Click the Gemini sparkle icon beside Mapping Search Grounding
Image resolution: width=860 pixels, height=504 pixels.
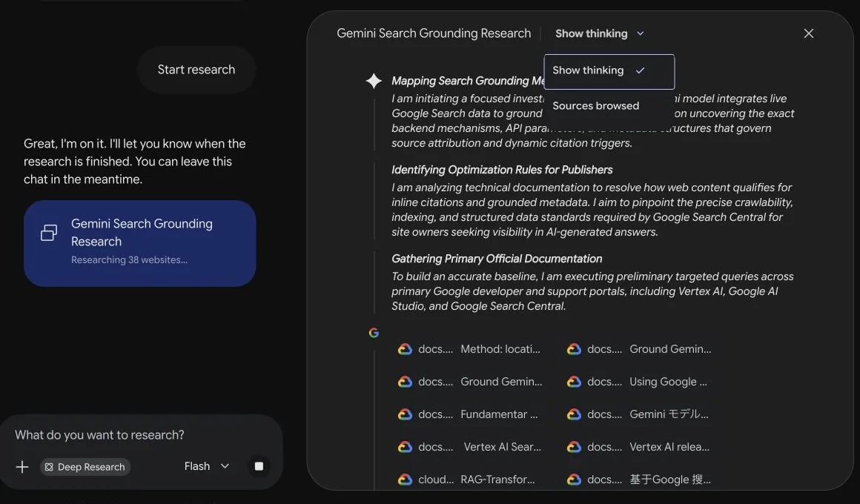(x=374, y=82)
